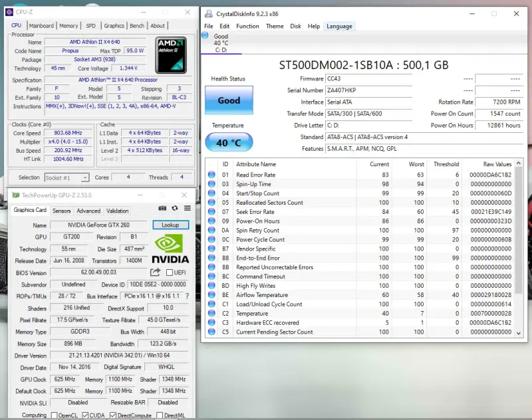The width and height of the screenshot is (532, 420).
Task: Click the Lookup button in GPU-Z
Action: [170, 225]
